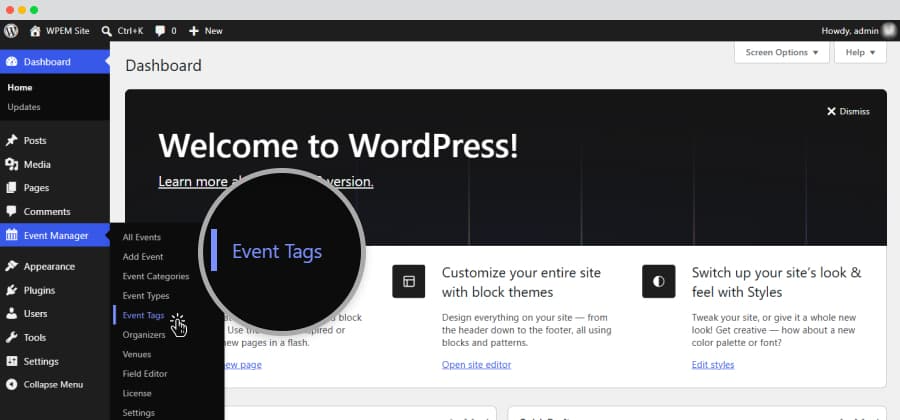This screenshot has height=420, width=900.
Task: Open the Tools menu label
Action: [x=35, y=337]
